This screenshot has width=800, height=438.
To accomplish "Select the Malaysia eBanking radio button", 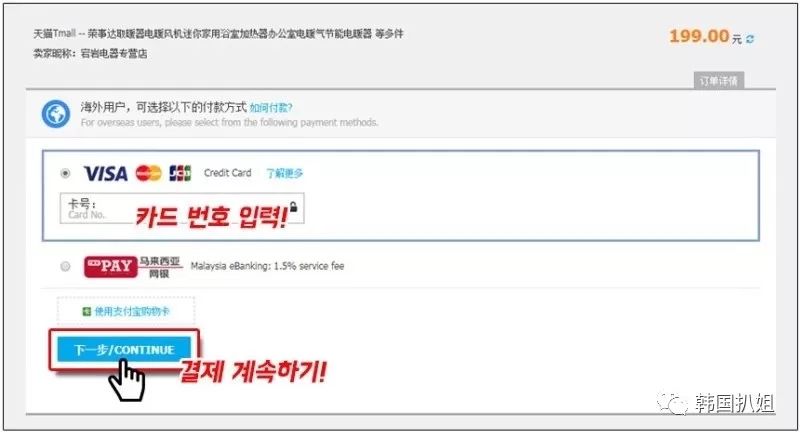I will tap(65, 266).
